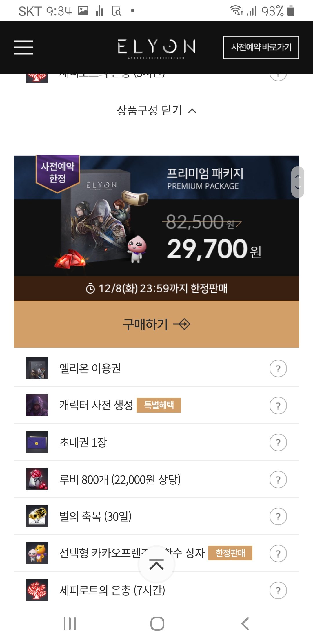Open help for 세피로트의 은총 (7시간)
313x644 pixels.
point(278,590)
